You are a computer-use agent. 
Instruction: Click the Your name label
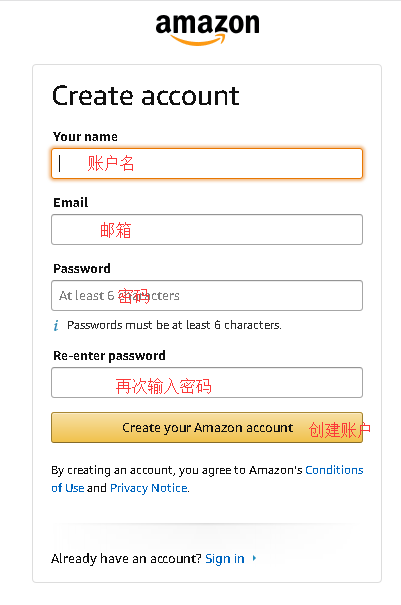(85, 137)
